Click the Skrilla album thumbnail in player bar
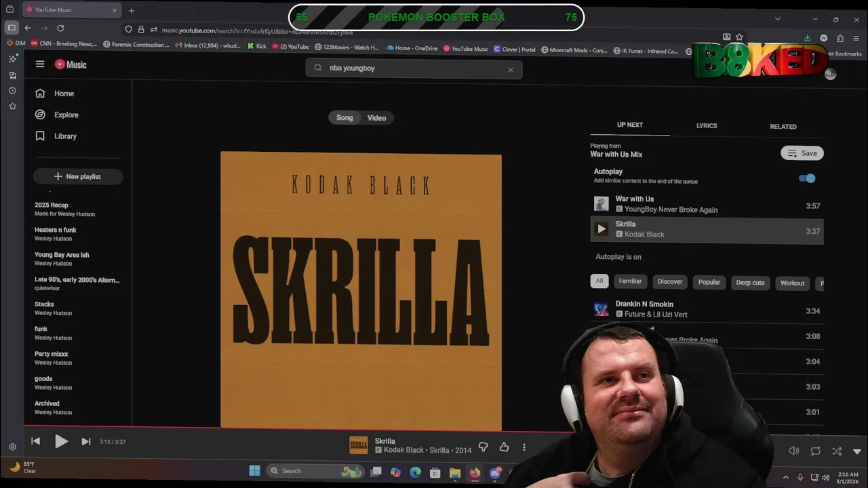Viewport: 868px width, 488px height. (x=359, y=445)
